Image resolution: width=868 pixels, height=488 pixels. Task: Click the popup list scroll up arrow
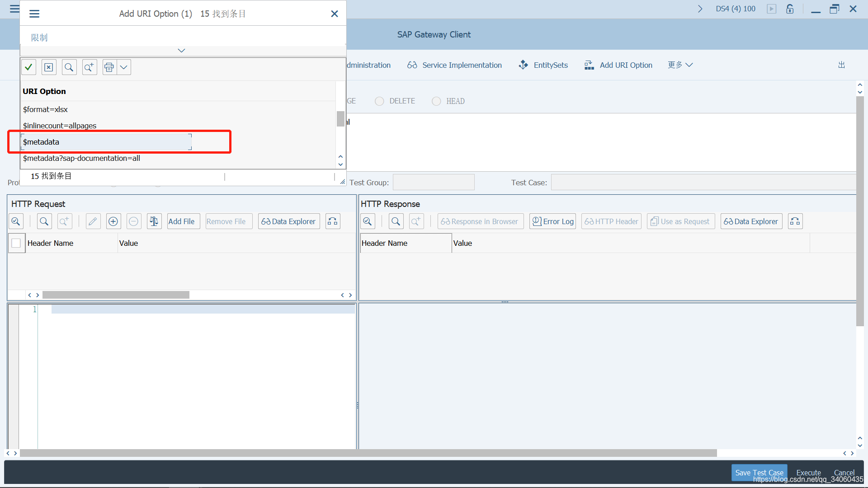tap(340, 157)
